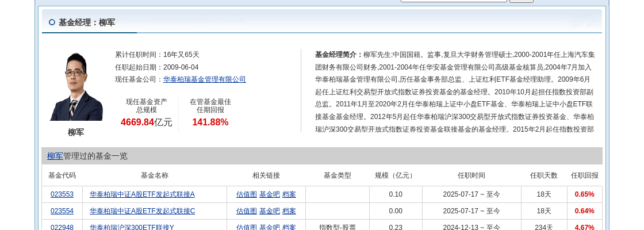Viewport: 644px width, 230px height.
Task: Open 华泰柏瑞基金管理有限公司 company link
Action: pos(205,79)
